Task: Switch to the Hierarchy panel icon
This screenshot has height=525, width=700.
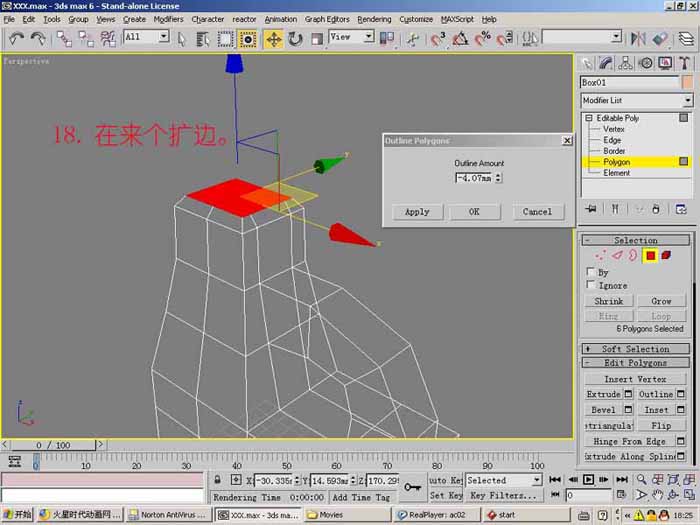Action: coord(625,63)
